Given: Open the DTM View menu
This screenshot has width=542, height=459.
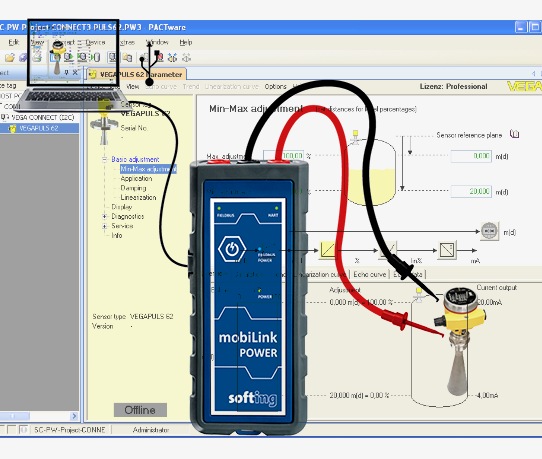Looking at the screenshot, I should click(133, 86).
